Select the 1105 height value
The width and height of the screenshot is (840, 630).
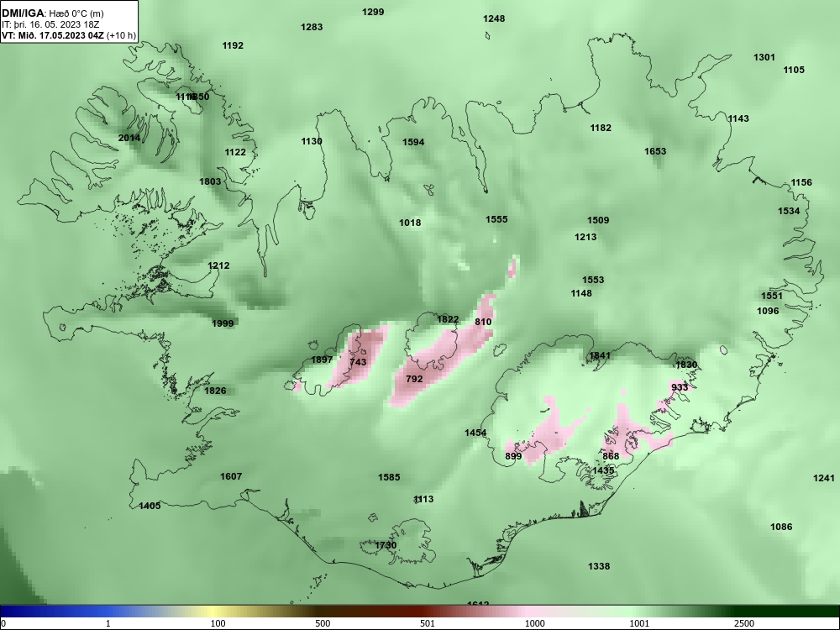tap(794, 70)
